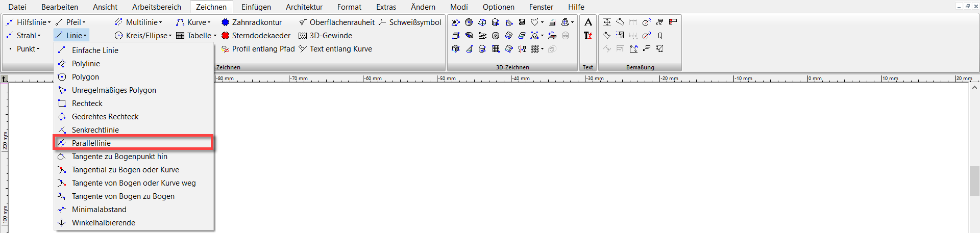Choose the Parallellinie entry
This screenshot has height=233, width=980.
(x=134, y=143)
